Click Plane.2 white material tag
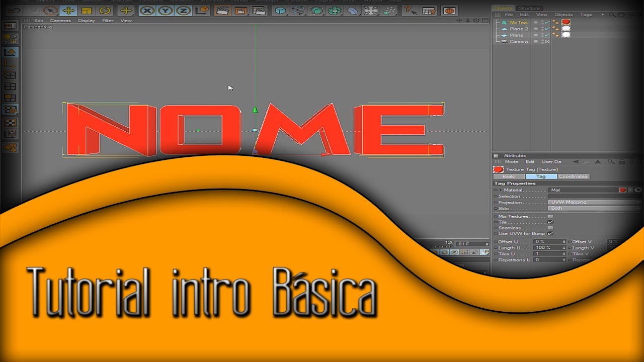The height and width of the screenshot is (362, 644). pos(566,29)
